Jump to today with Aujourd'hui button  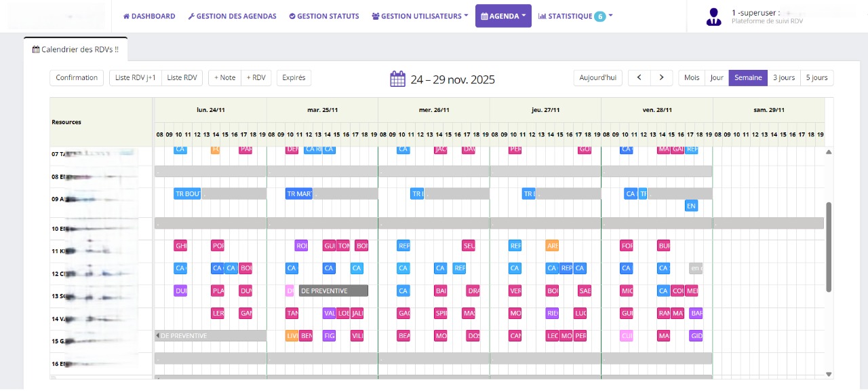(597, 78)
